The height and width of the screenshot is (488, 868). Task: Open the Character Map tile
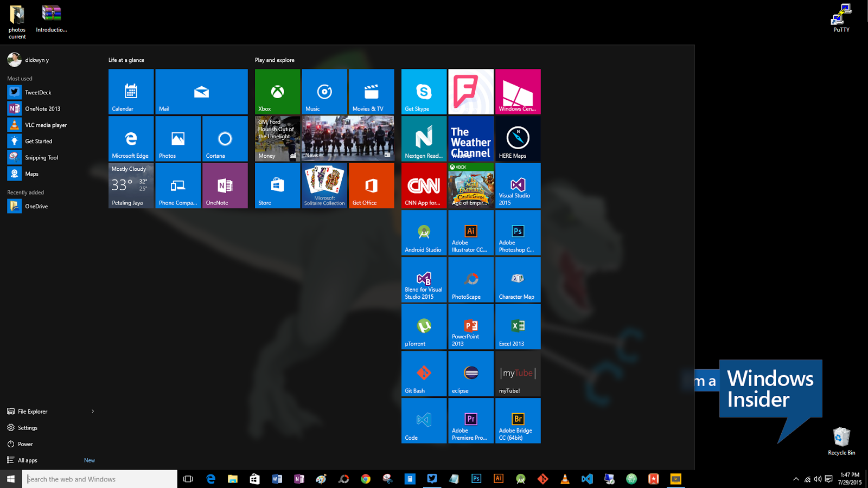[x=518, y=280]
